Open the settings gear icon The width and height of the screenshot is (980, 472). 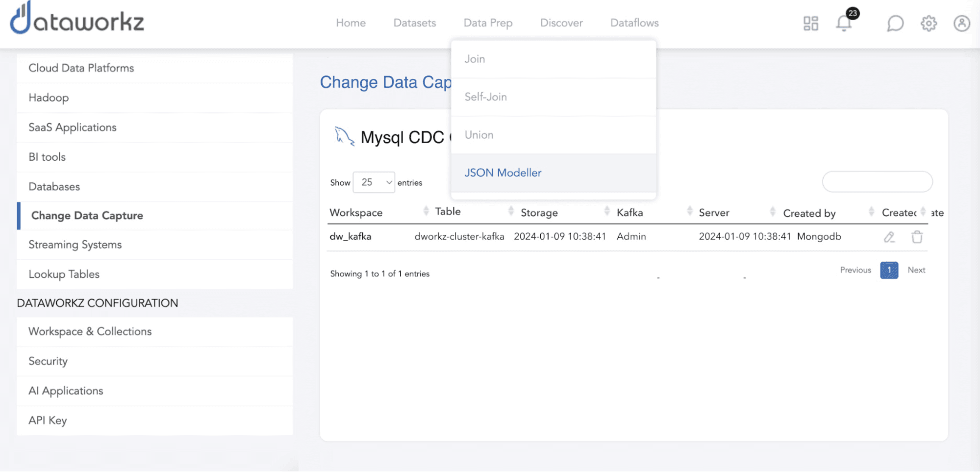pos(928,23)
